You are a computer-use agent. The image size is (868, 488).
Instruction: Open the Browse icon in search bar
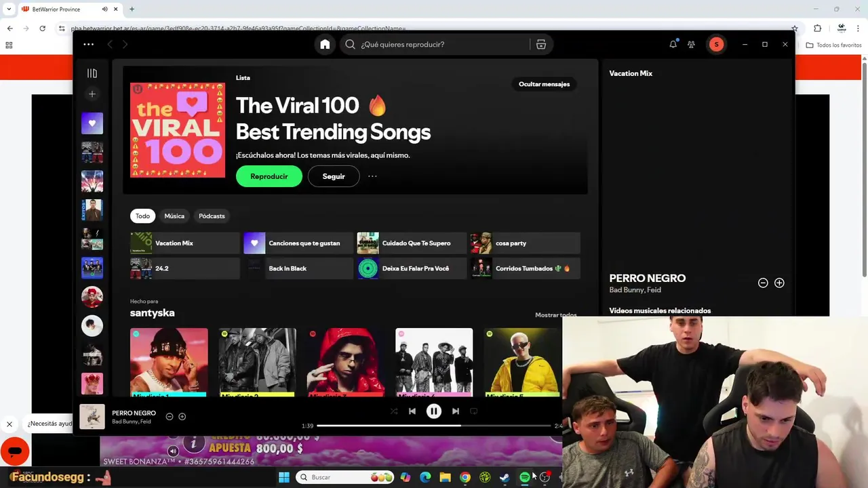[540, 44]
